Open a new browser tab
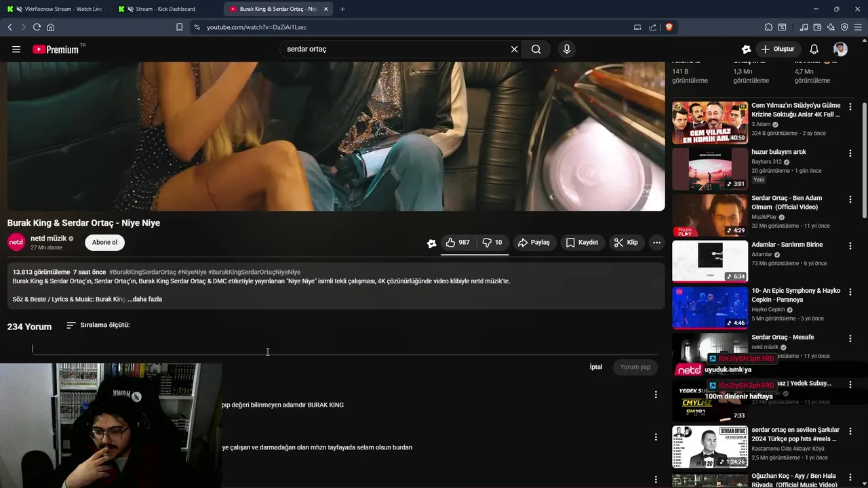The image size is (868, 488). [342, 9]
